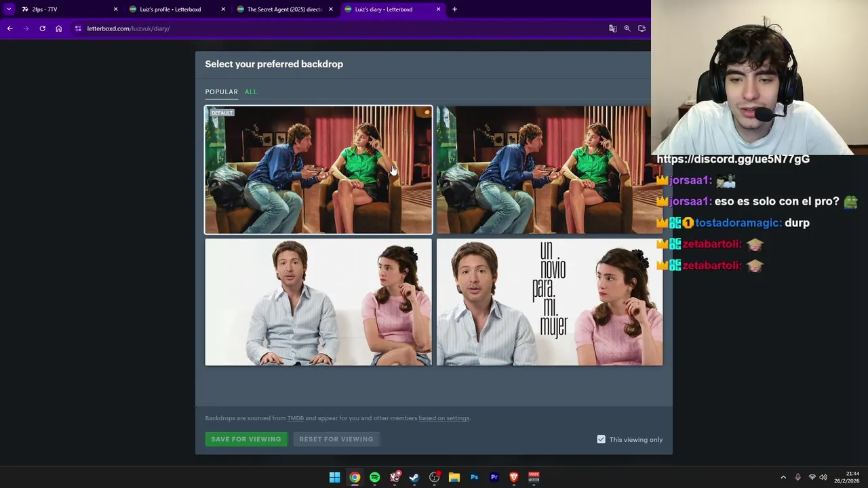
Task: Open the volume control in tray
Action: [x=823, y=477]
